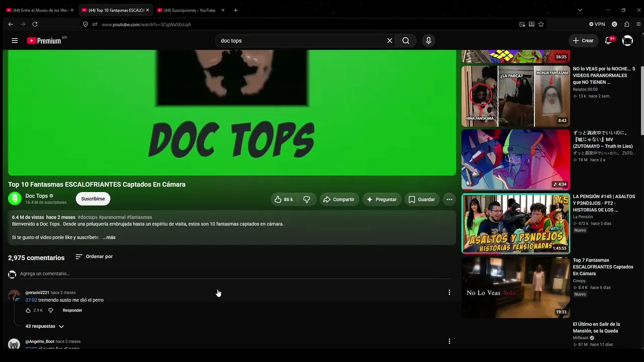Image resolution: width=644 pixels, height=362 pixels.
Task: Open a new browser tab
Action: click(235, 10)
